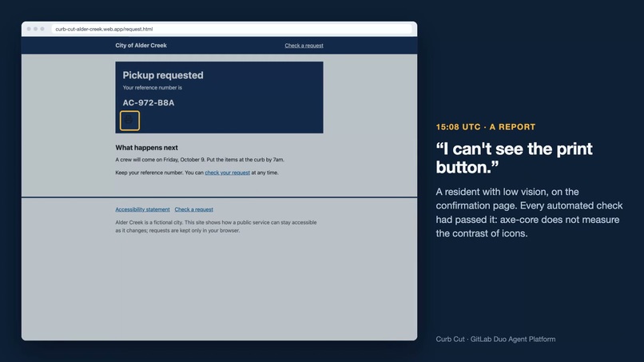Image resolution: width=644 pixels, height=362 pixels.
Task: Click the first browser window control dot
Action: [29, 29]
